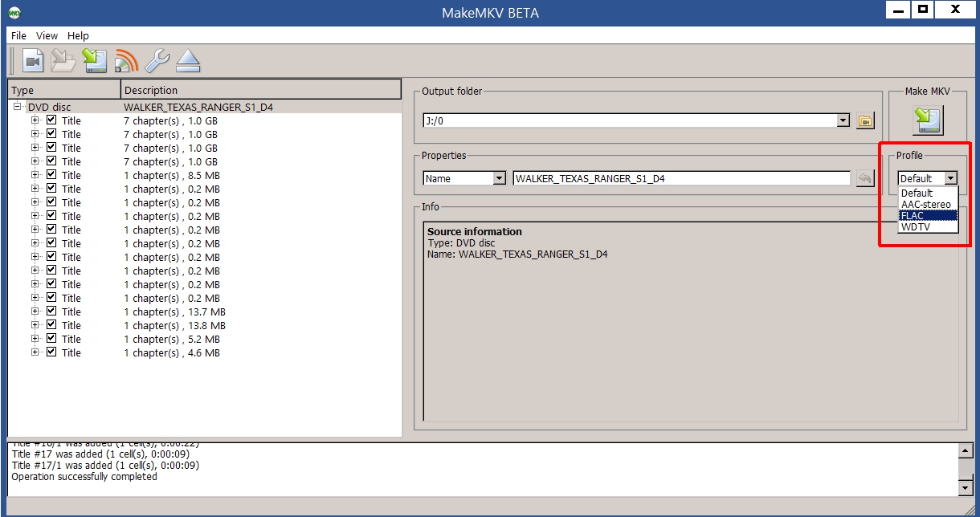The image size is (980, 517).
Task: Click the property name text field
Action: coord(681,178)
